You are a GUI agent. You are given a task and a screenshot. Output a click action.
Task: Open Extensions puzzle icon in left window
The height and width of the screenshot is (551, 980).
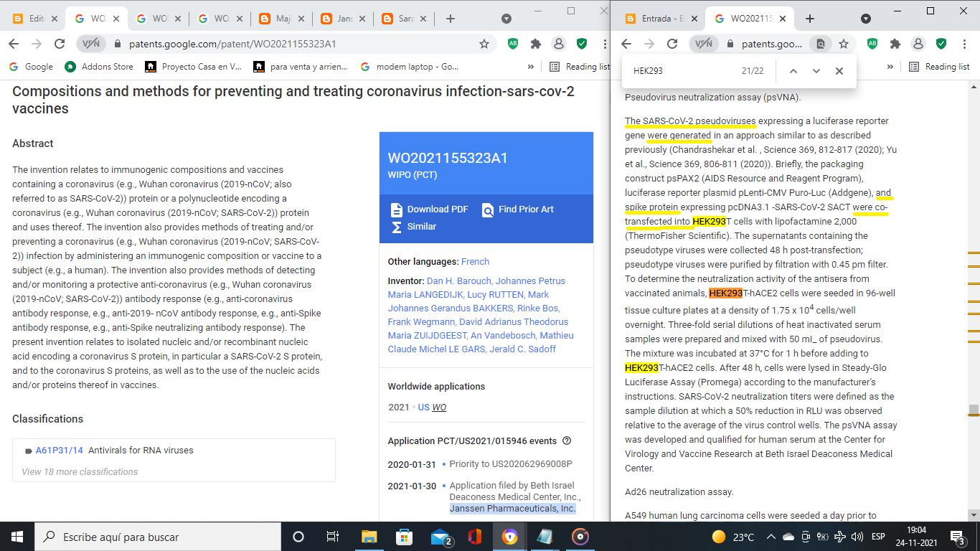pyautogui.click(x=535, y=44)
